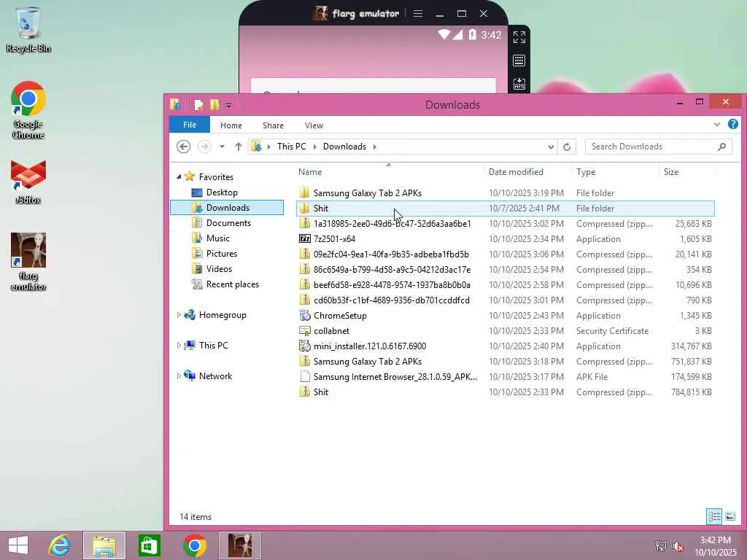Open the Windows Start button
Viewport: 747px width, 560px height.
click(18, 545)
